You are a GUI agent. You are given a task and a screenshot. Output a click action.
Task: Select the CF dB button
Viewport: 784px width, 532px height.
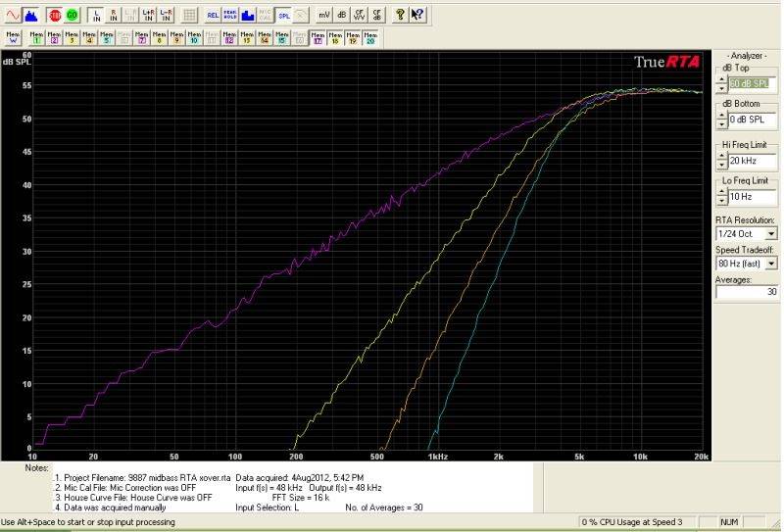pyautogui.click(x=376, y=15)
